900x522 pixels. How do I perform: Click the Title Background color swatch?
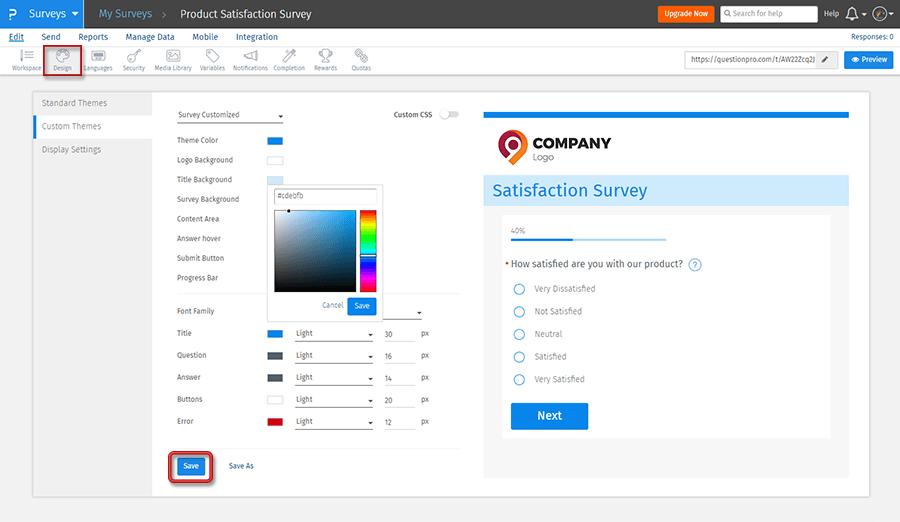pos(275,180)
